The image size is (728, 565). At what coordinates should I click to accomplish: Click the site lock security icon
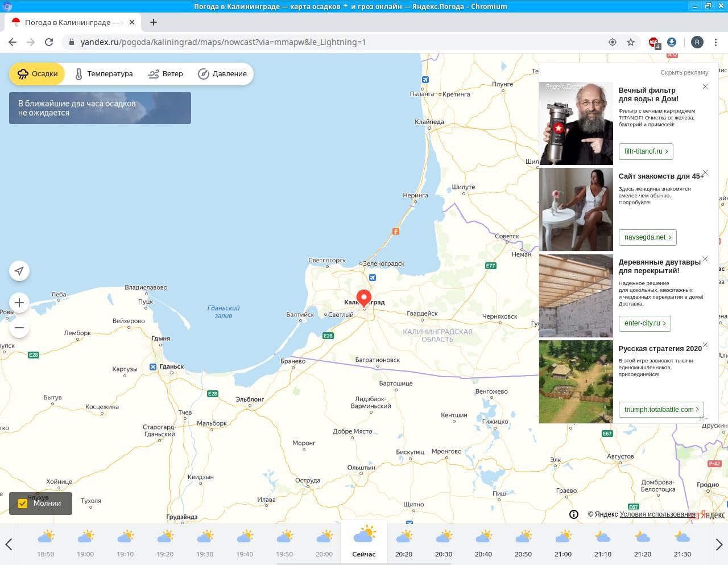[x=71, y=42]
